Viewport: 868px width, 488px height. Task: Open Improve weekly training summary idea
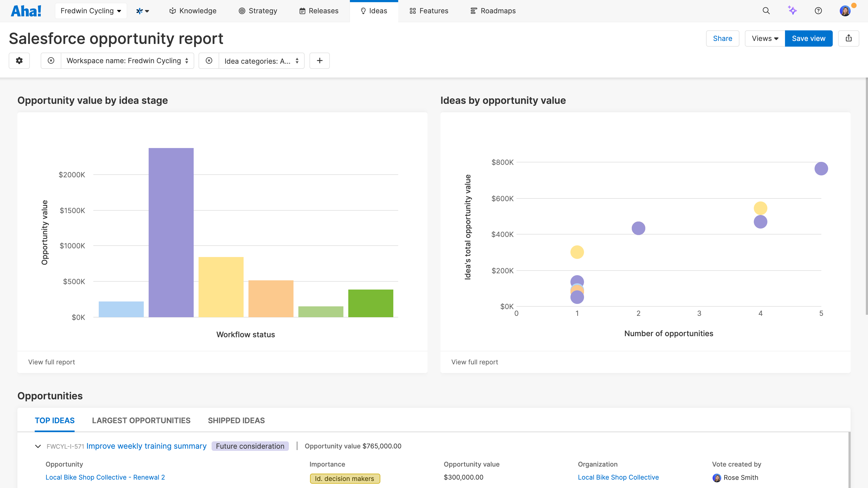[x=146, y=446]
